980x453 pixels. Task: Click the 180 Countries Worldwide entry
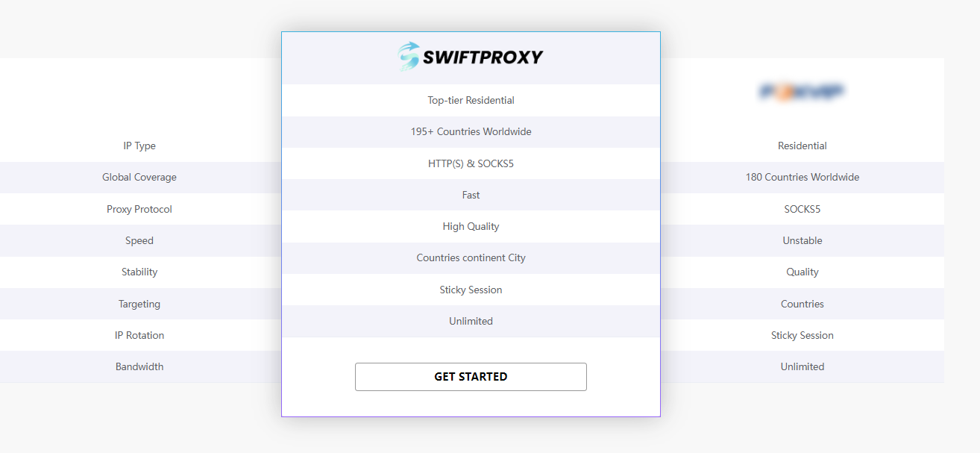click(x=802, y=177)
